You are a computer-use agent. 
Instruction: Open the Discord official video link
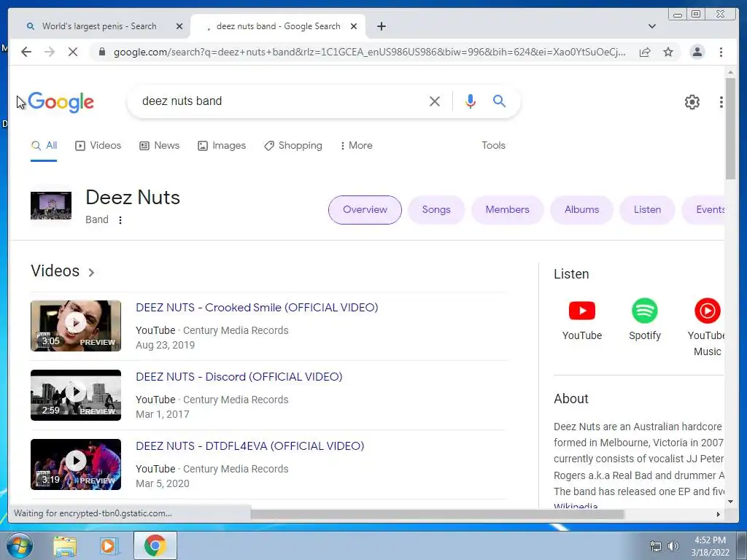tap(239, 377)
